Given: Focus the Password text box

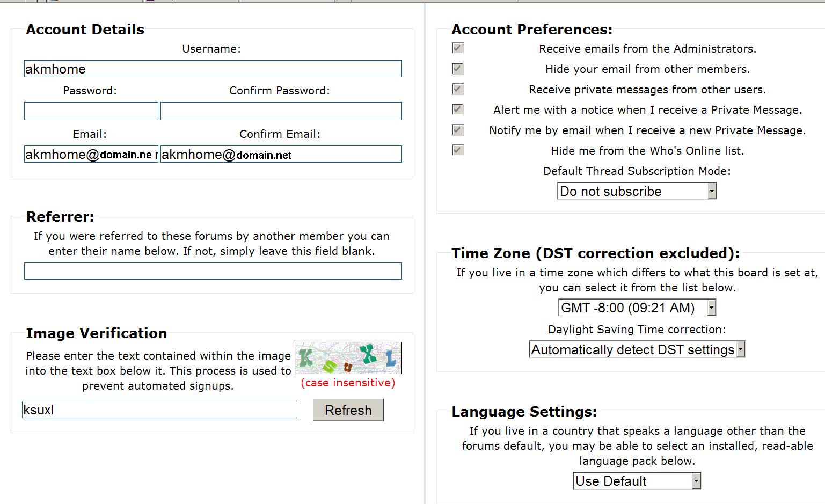Looking at the screenshot, I should [x=91, y=111].
